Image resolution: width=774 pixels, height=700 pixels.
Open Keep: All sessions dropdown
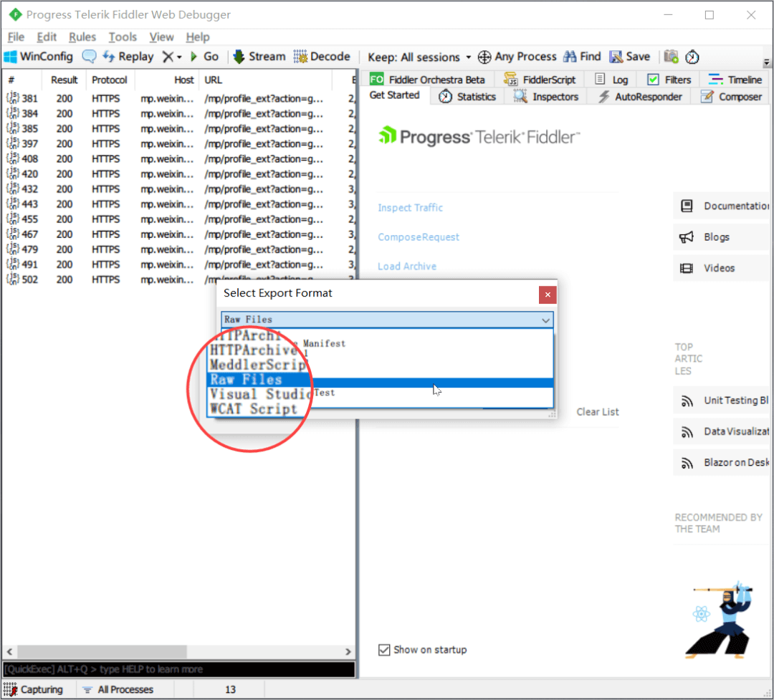(x=419, y=57)
